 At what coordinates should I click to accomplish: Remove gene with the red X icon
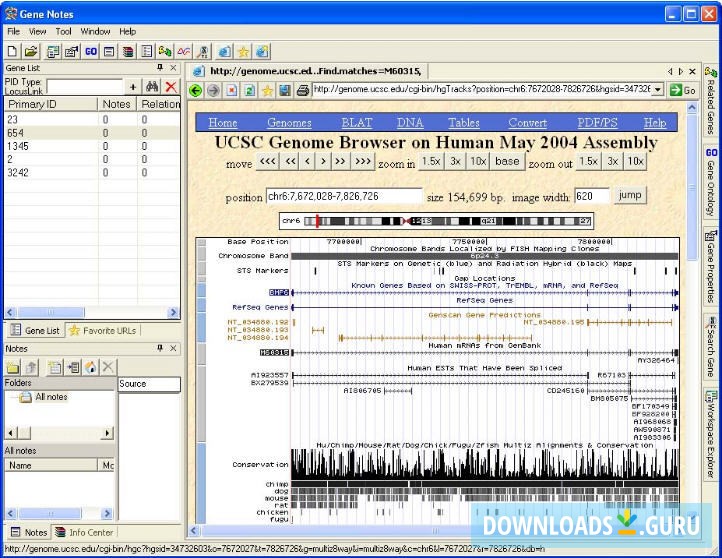(171, 87)
